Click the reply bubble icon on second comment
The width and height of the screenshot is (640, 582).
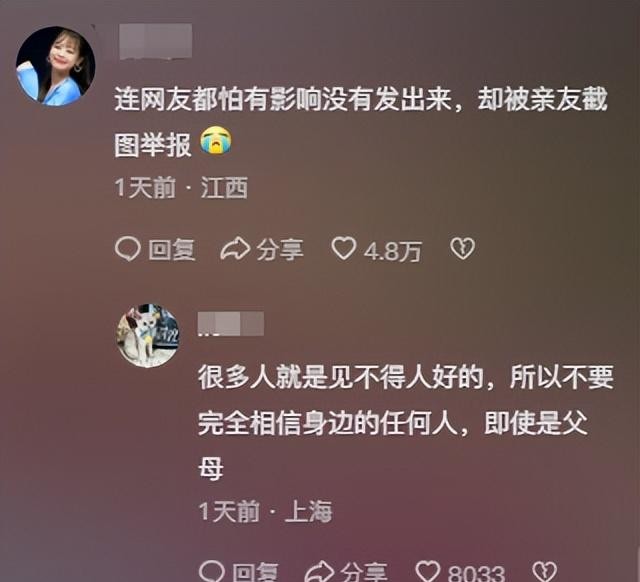point(211,571)
